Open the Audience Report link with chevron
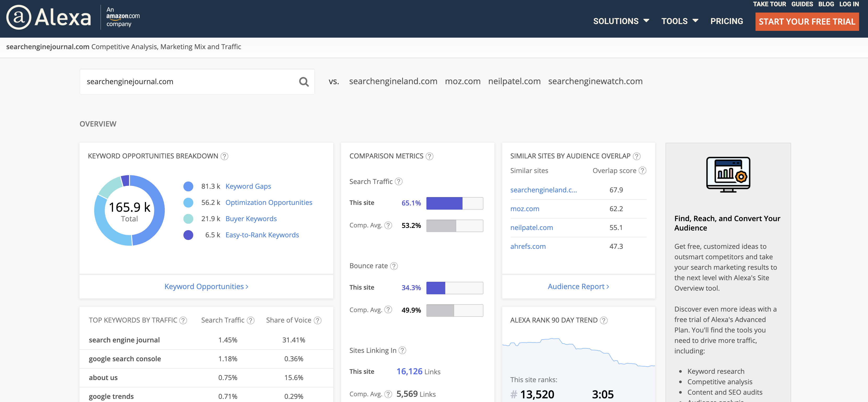 578,286
